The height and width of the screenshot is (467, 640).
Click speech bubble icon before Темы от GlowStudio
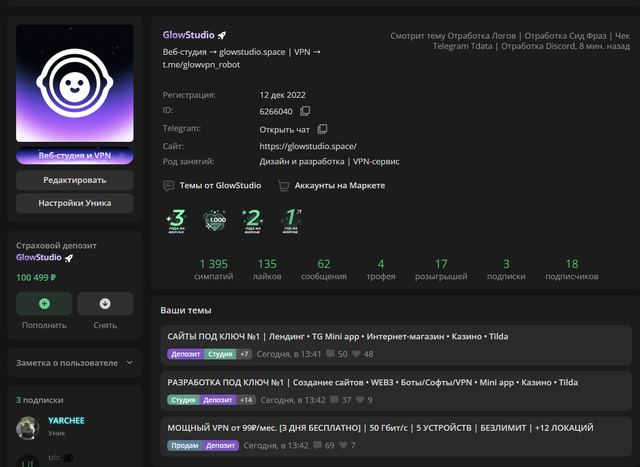(x=168, y=186)
